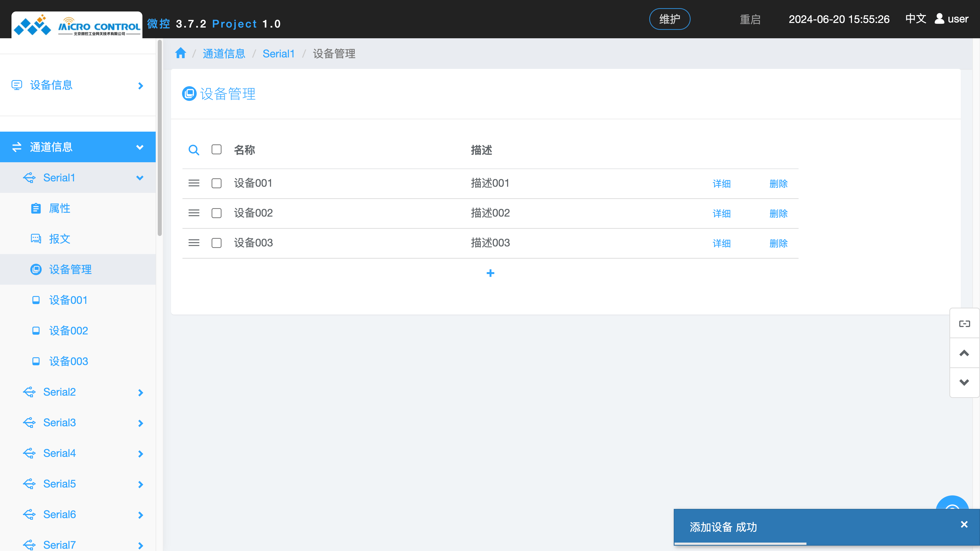Image resolution: width=980 pixels, height=551 pixels.
Task: Click the 维护 (maintenance) button
Action: pos(670,19)
